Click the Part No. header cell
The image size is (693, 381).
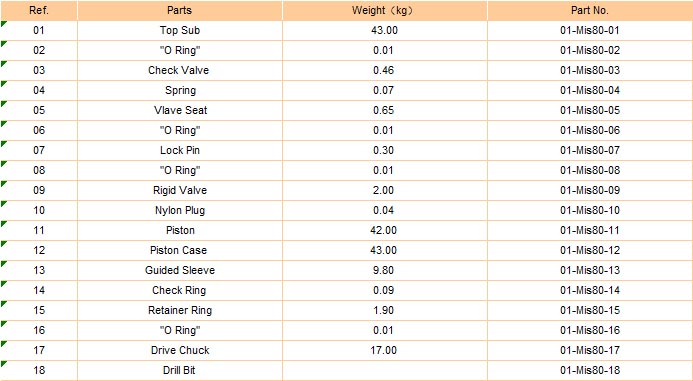590,10
